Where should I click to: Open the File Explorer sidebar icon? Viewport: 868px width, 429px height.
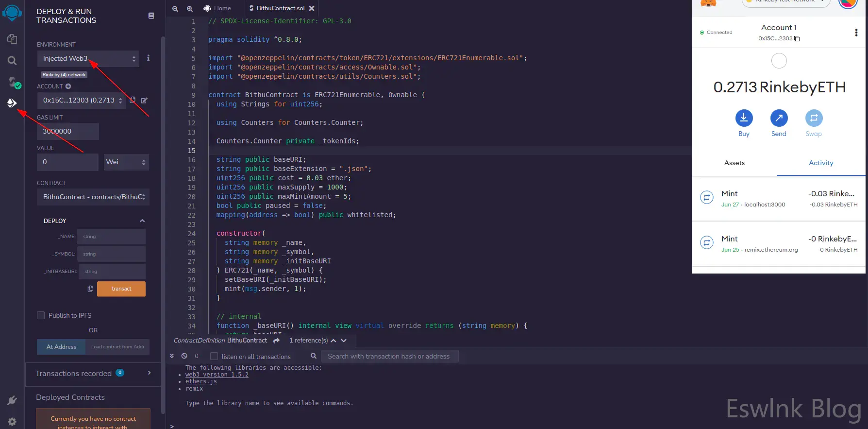[12, 39]
